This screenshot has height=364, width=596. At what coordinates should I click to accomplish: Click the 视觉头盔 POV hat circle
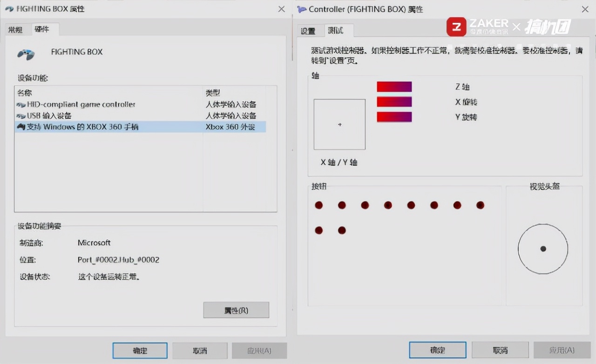tap(543, 249)
